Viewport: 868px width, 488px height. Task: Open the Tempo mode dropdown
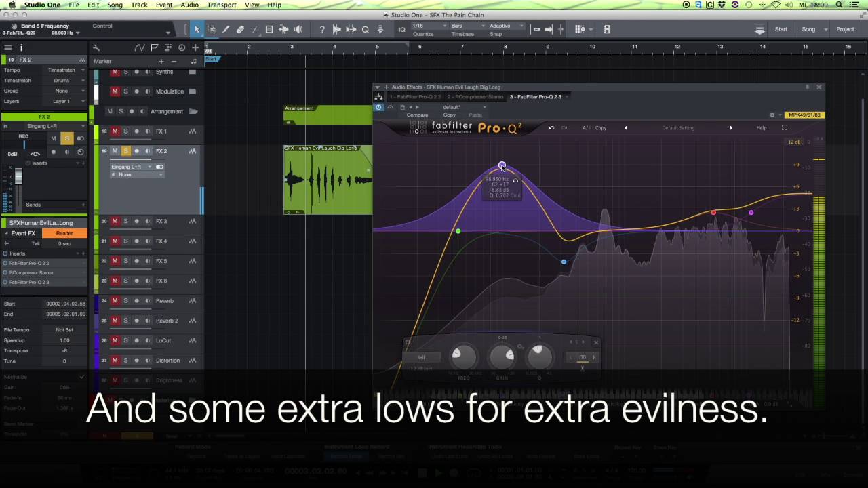[66, 70]
